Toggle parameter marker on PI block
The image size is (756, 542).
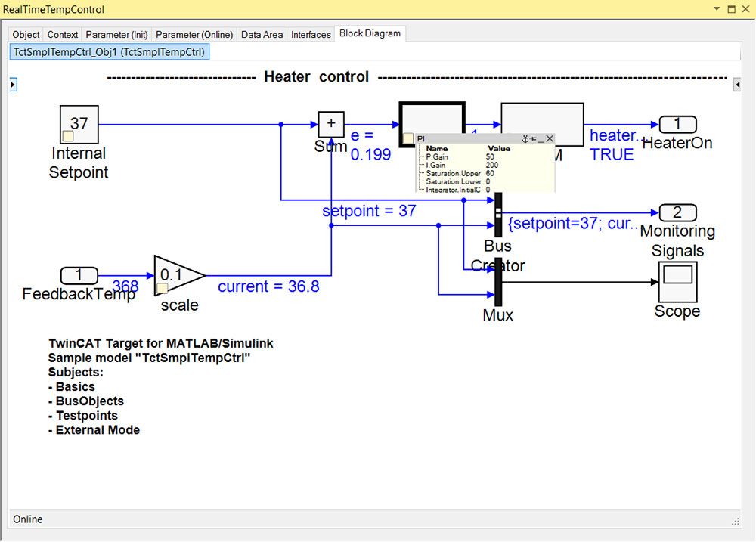408,138
